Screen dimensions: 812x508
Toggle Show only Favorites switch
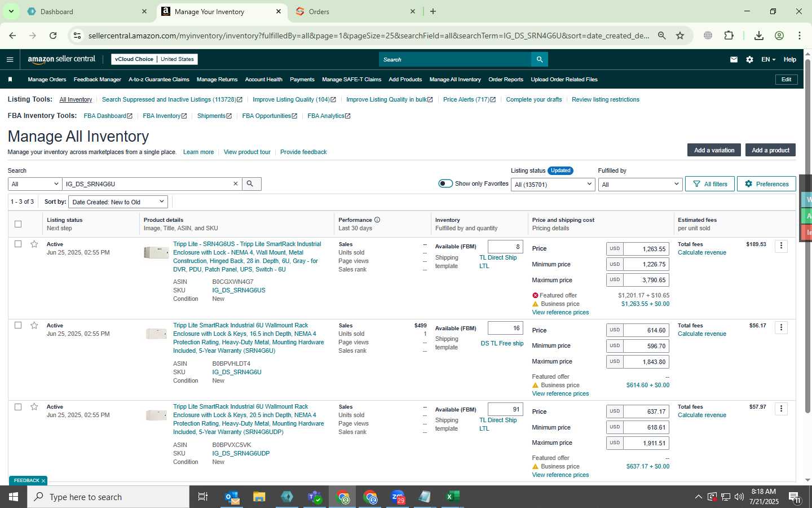pos(445,183)
